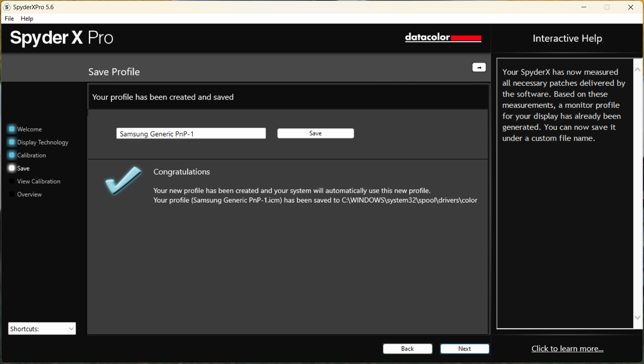Click the Display Technology step indicator icon

coord(12,142)
